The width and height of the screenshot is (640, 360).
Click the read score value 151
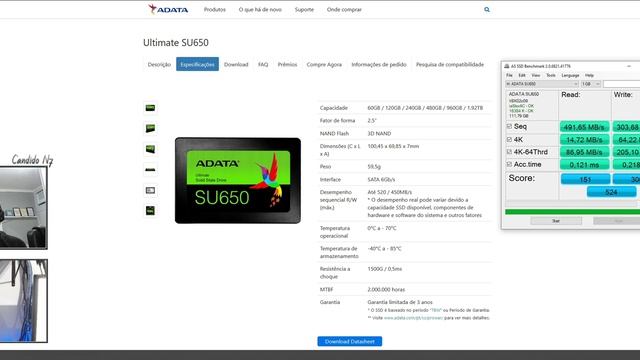pos(585,179)
